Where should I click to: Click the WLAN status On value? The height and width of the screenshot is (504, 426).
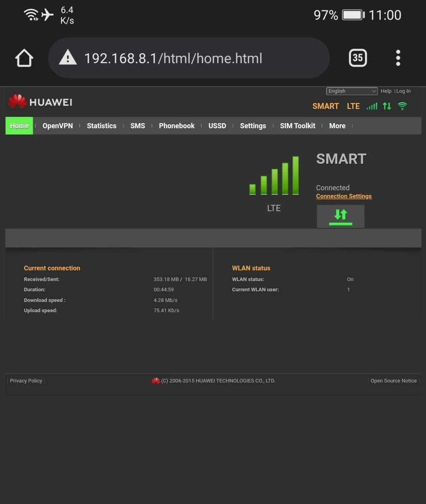tap(350, 279)
